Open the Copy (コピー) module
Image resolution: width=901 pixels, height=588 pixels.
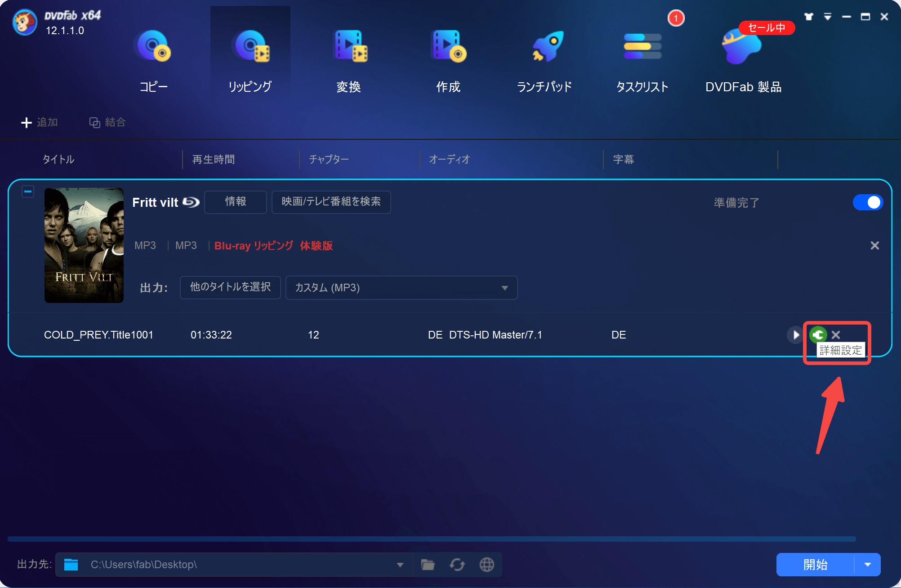pos(153,61)
